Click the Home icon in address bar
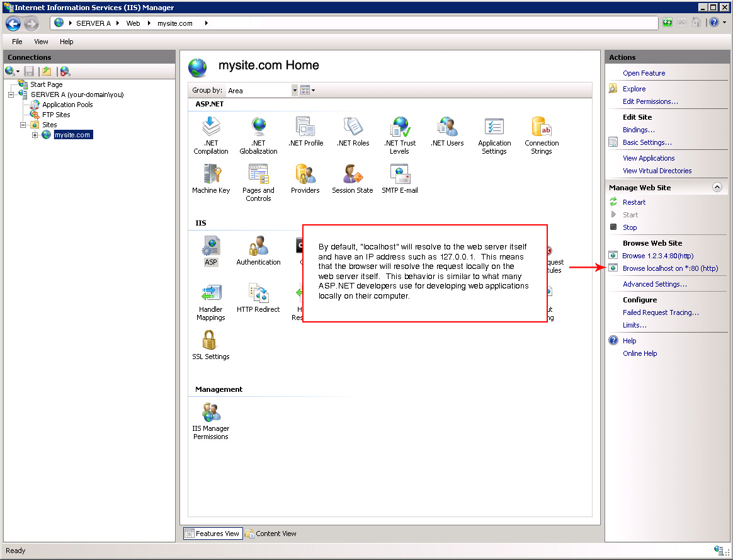The image size is (733, 560). (x=696, y=23)
